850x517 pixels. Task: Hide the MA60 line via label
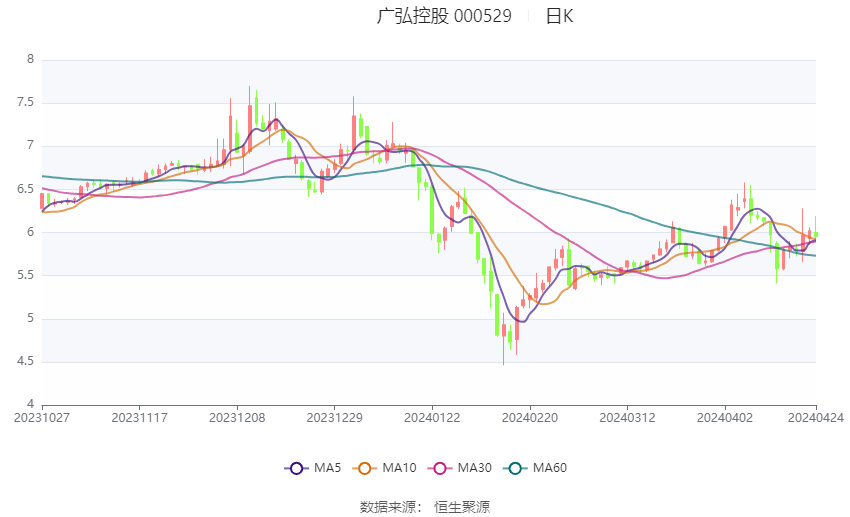tap(550, 468)
